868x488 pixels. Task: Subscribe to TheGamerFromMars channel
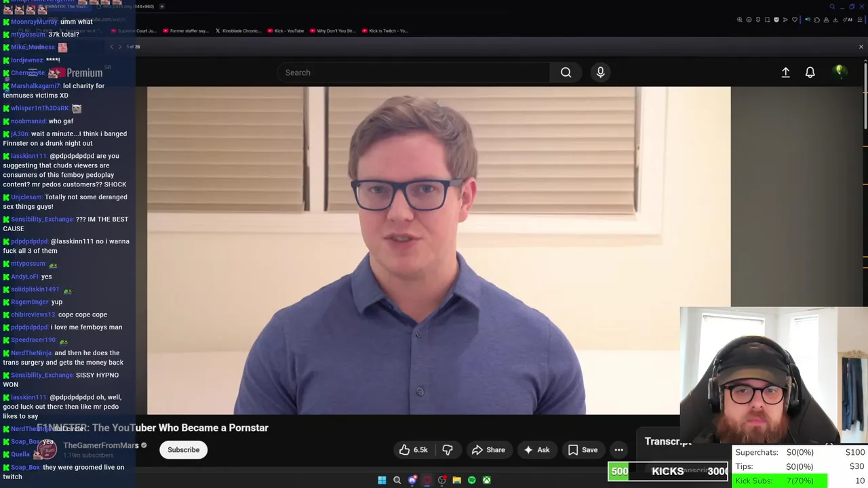[x=184, y=450]
